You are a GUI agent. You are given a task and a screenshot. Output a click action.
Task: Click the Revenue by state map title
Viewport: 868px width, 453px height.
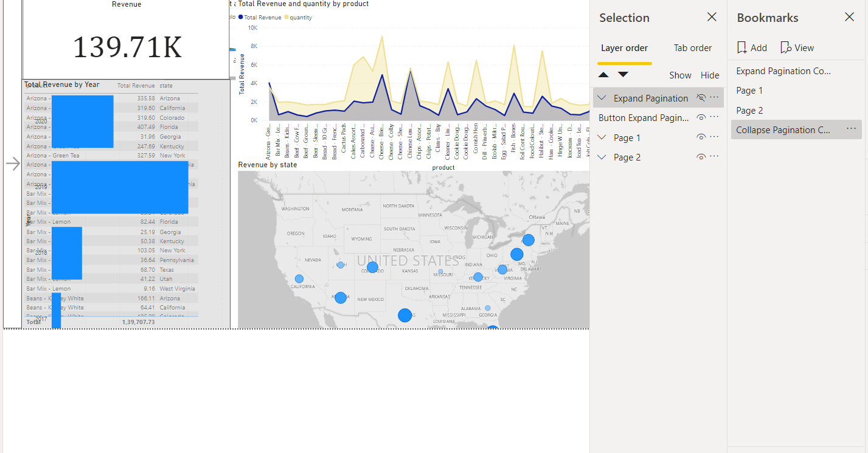click(x=268, y=165)
